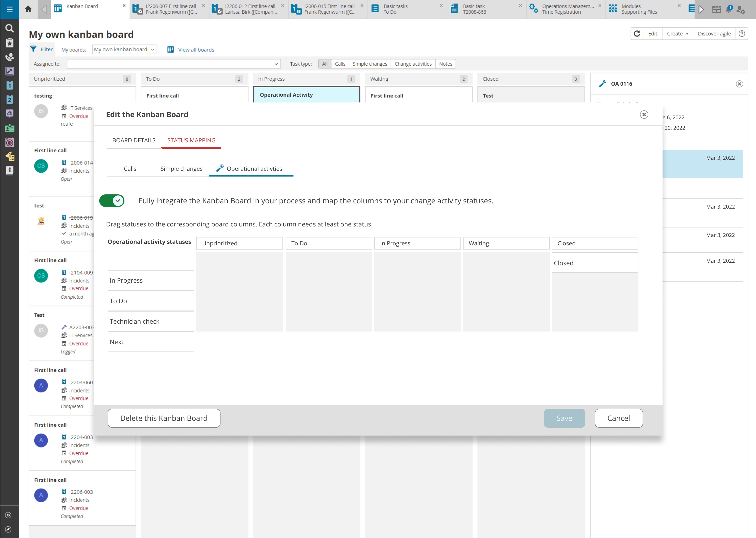Open the second line call module icon

coord(9,99)
